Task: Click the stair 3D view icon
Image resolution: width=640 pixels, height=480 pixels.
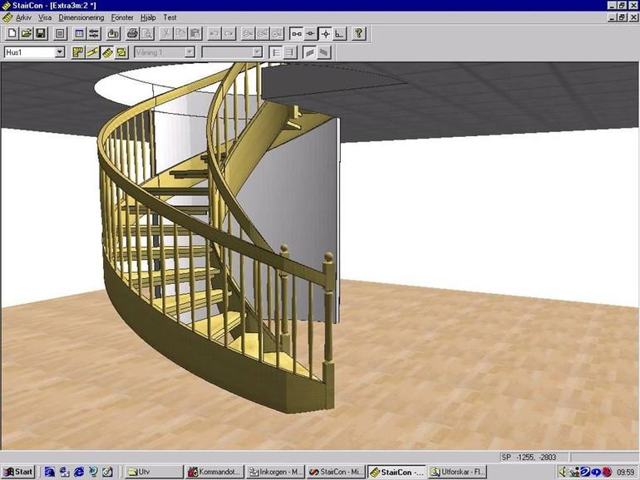Action: tap(107, 52)
